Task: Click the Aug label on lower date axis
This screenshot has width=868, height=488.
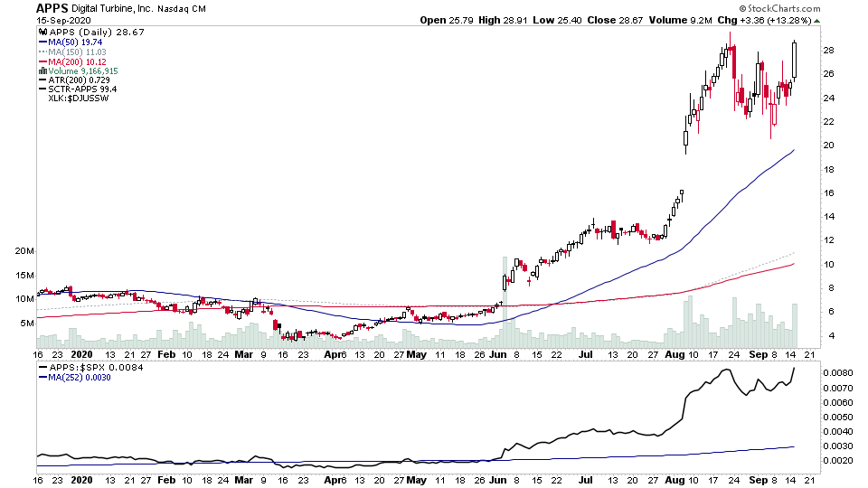Action: point(675,480)
